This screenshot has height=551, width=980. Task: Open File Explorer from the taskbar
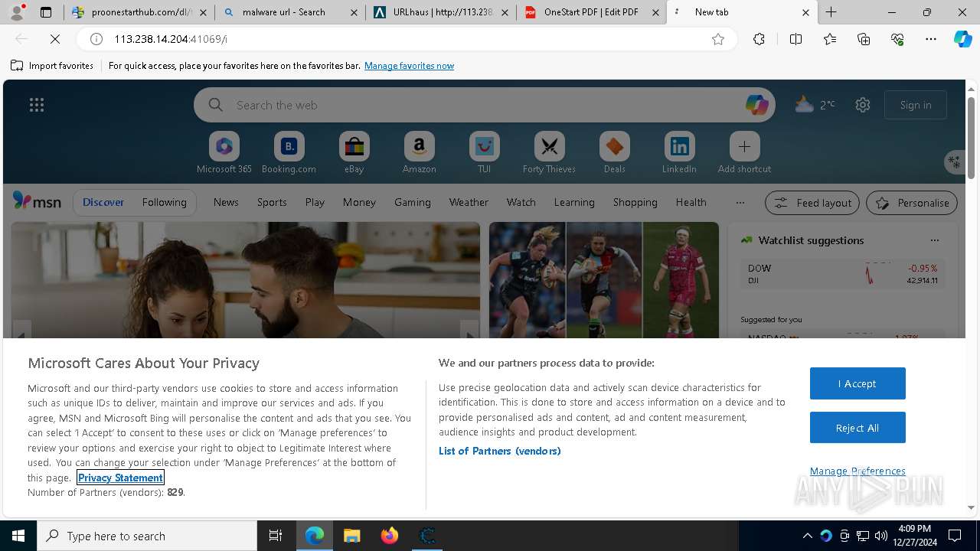[351, 536]
